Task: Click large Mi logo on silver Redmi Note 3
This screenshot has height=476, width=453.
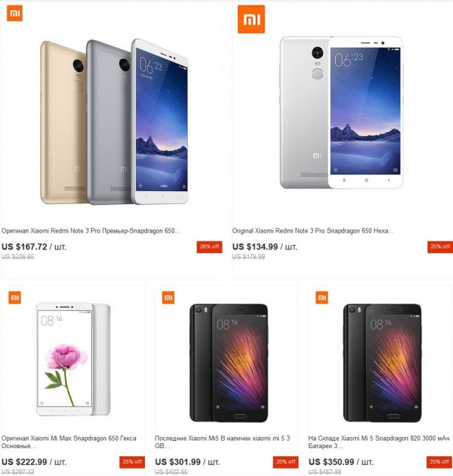Action: tap(251, 19)
